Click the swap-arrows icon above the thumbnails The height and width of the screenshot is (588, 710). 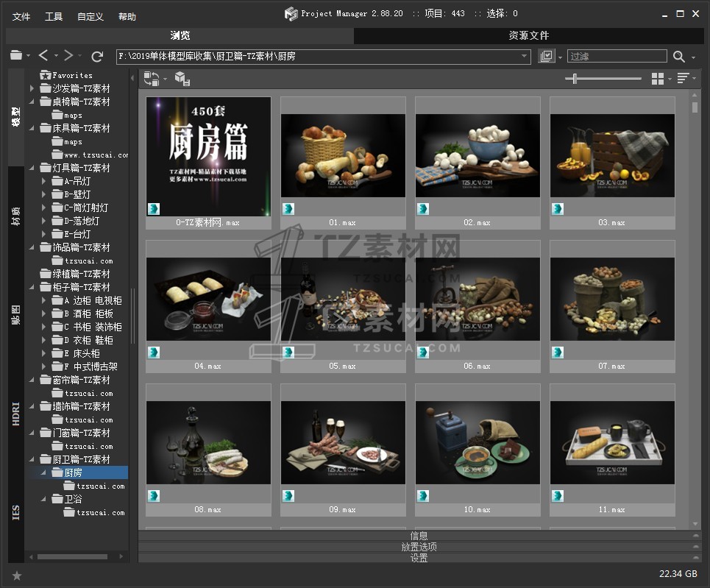(152, 79)
